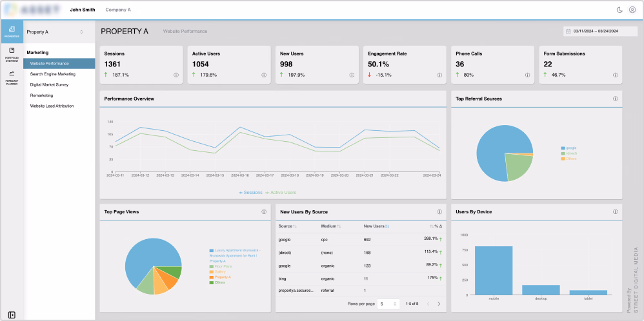Click Company A in header
Viewport: 644px width, 321px height.
118,10
